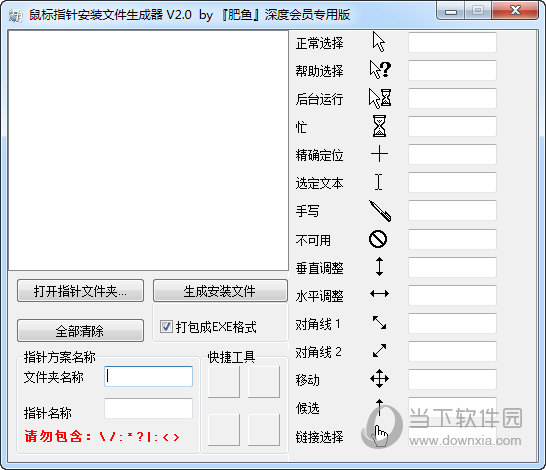The image size is (546, 470).
Task: Click the file path field for 精确定位
Action: pyautogui.click(x=452, y=154)
